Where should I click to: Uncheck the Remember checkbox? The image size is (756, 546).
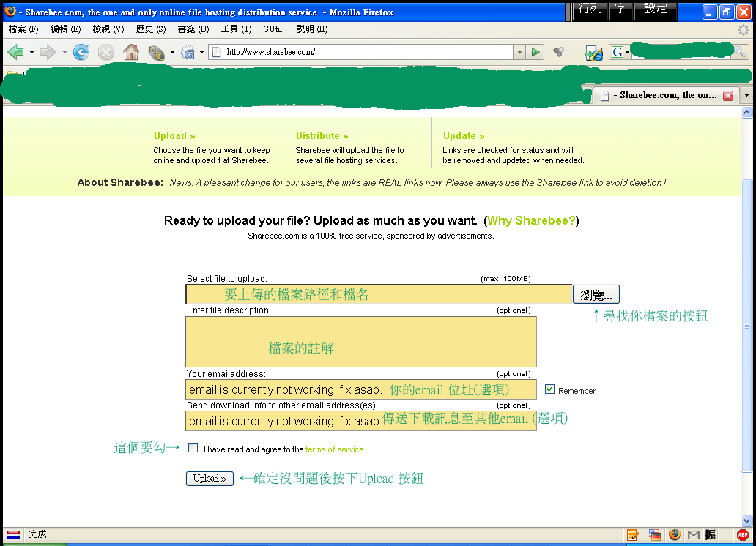(549, 389)
